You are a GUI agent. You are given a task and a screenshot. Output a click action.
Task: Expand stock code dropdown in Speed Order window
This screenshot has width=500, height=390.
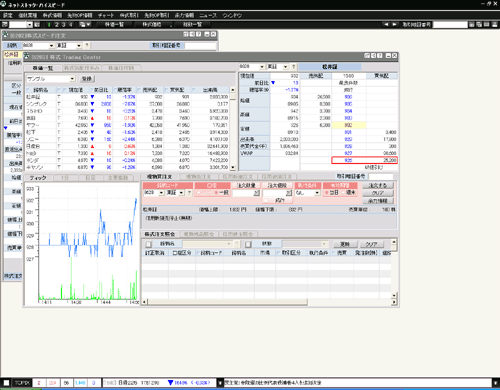[x=51, y=46]
